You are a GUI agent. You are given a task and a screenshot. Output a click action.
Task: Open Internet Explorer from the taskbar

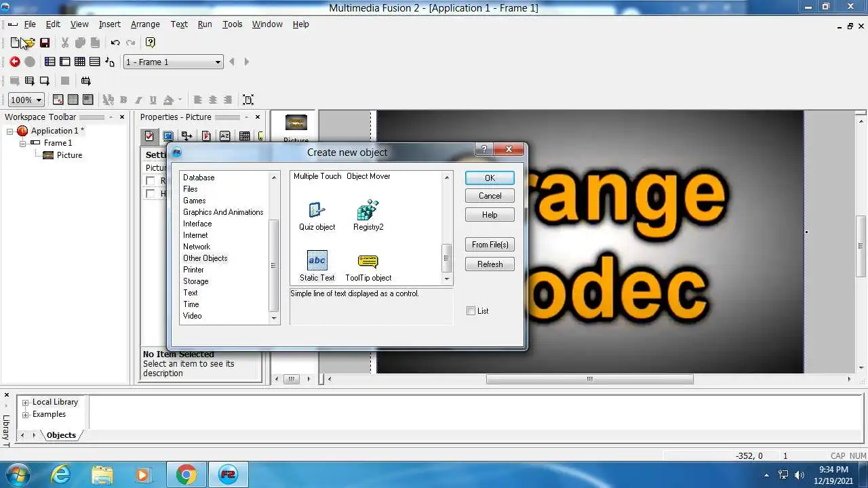coord(60,474)
